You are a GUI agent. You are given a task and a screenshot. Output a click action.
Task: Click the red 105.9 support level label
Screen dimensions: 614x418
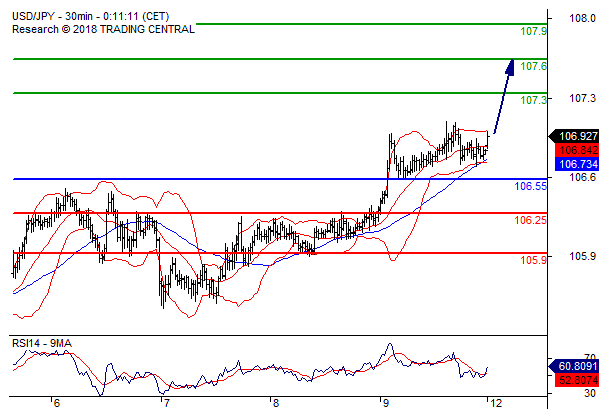click(533, 260)
